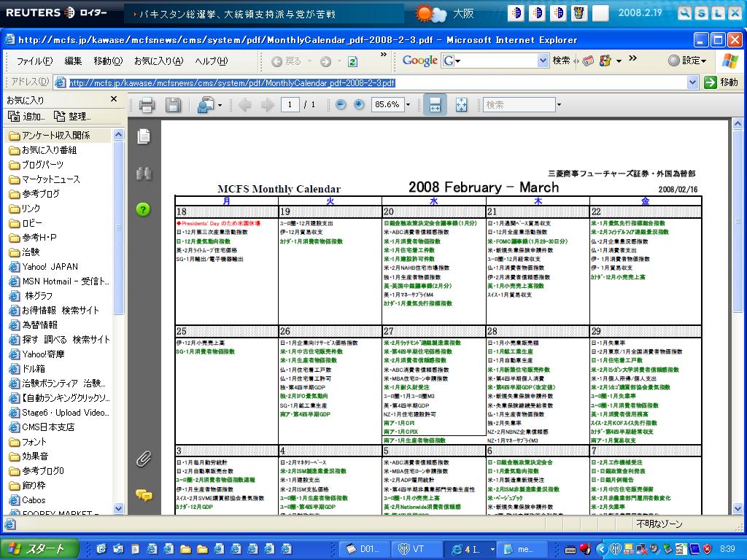Click the PDF page number input field
Image resolution: width=747 pixels, height=560 pixels.
(290, 105)
